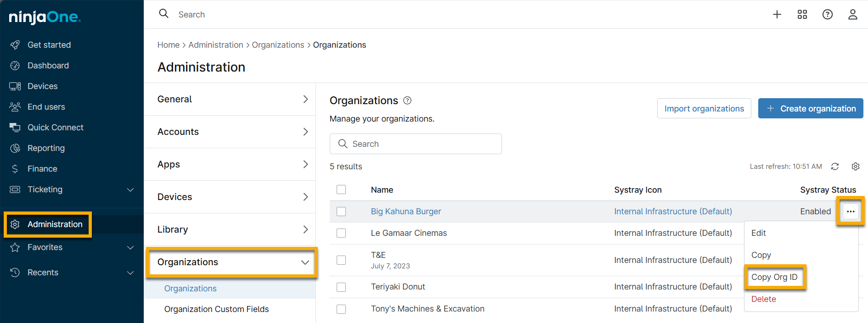Viewport: 868px width, 323px height.
Task: Click the Organizations heading help icon
Action: tap(407, 100)
